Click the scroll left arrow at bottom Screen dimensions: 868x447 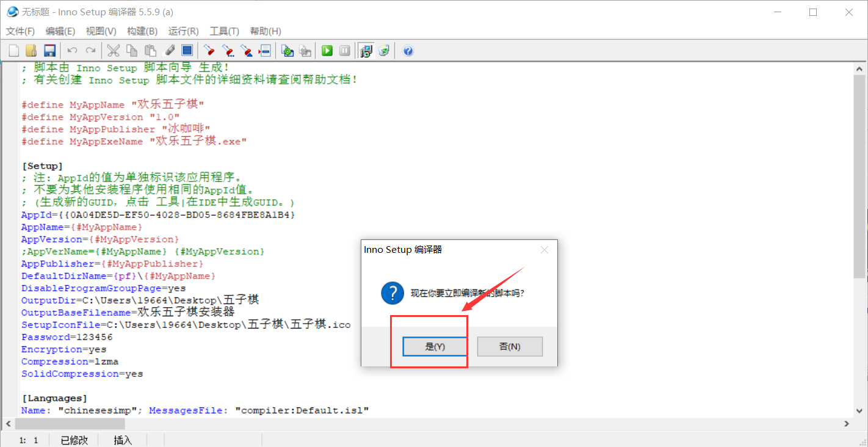coord(8,424)
